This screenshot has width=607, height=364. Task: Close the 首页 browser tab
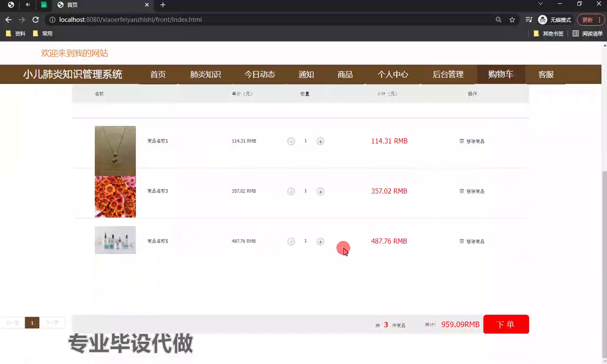pyautogui.click(x=147, y=5)
